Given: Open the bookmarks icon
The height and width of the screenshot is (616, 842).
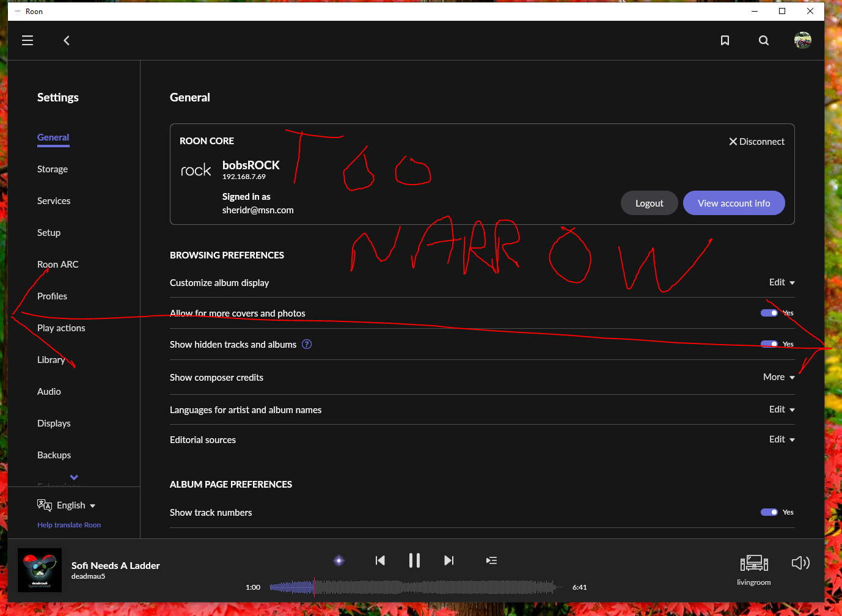Looking at the screenshot, I should [725, 40].
